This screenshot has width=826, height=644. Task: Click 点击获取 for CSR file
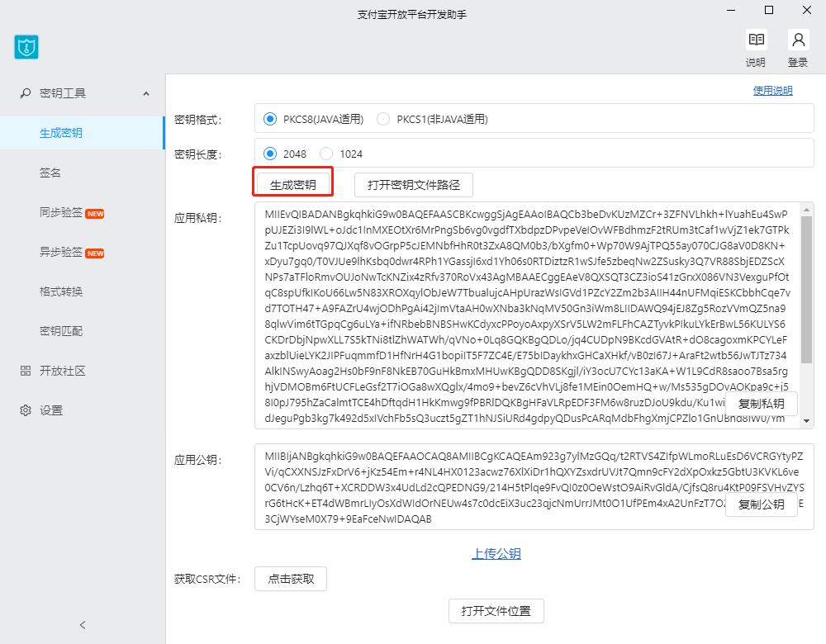point(291,579)
